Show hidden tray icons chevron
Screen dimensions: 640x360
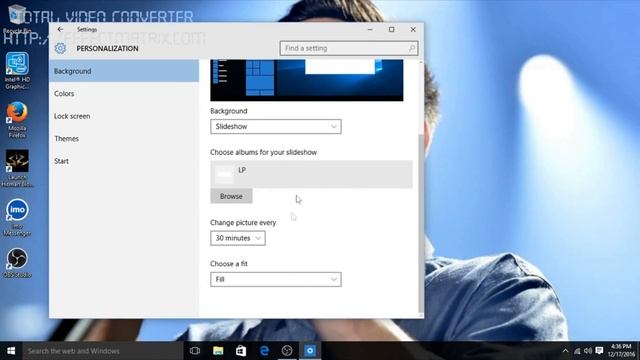[x=565, y=351]
